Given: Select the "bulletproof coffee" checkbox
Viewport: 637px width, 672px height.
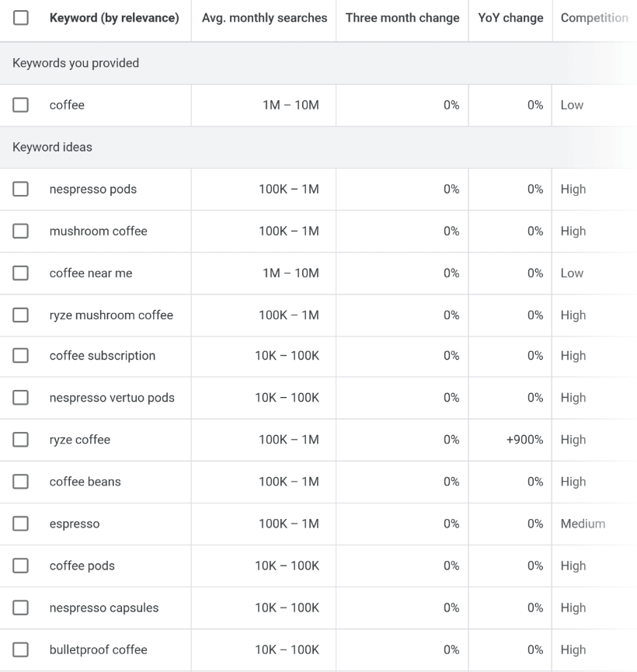Looking at the screenshot, I should tap(20, 649).
